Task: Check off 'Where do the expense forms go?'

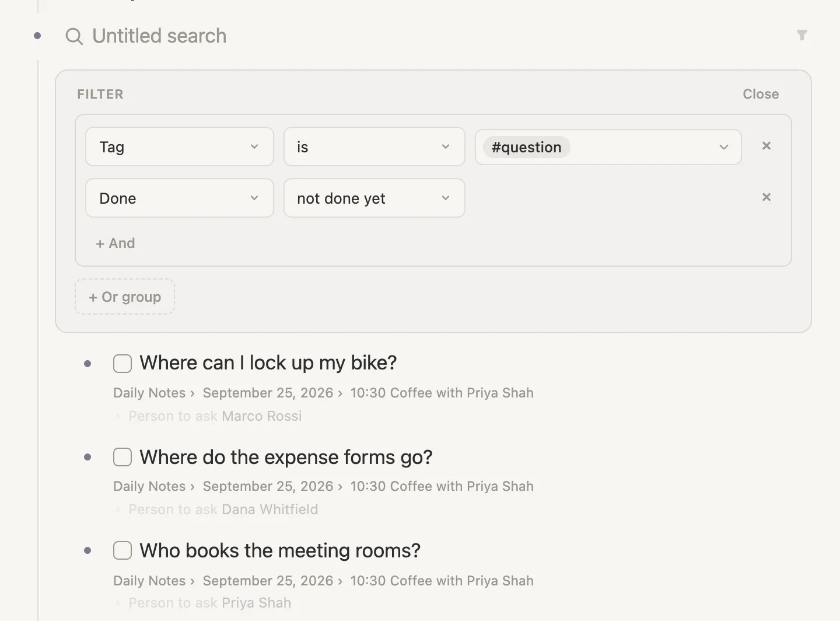Action: pyautogui.click(x=123, y=457)
